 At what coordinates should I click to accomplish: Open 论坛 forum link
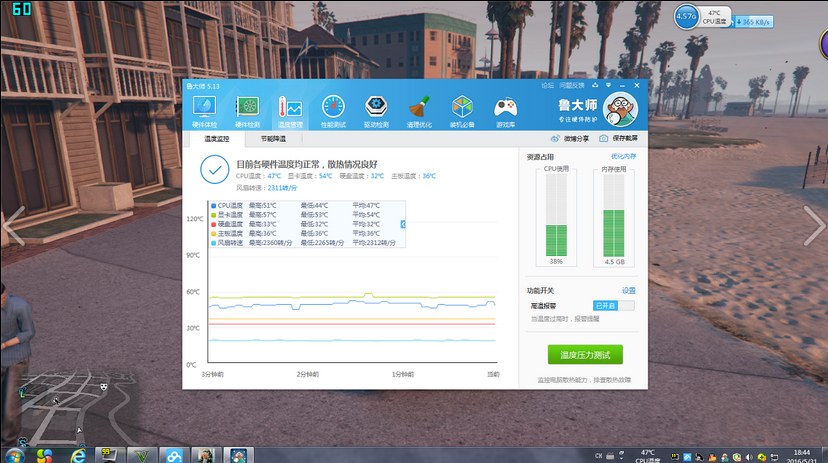[x=547, y=86]
